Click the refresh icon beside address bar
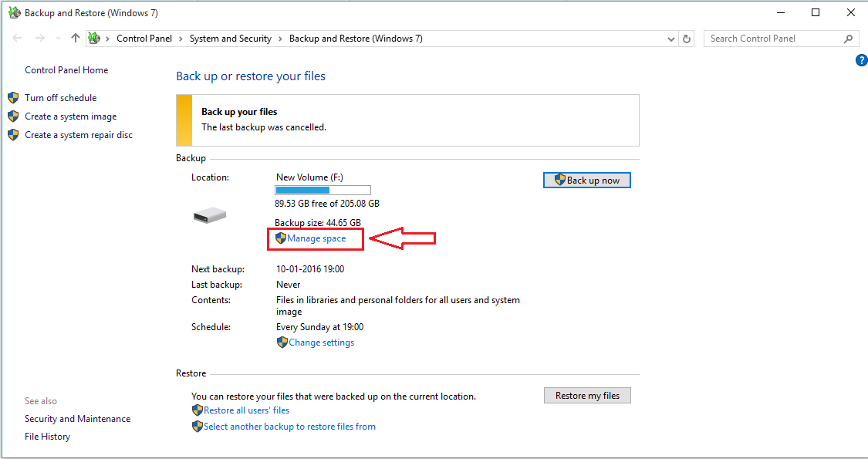Image resolution: width=868 pixels, height=459 pixels. point(687,39)
